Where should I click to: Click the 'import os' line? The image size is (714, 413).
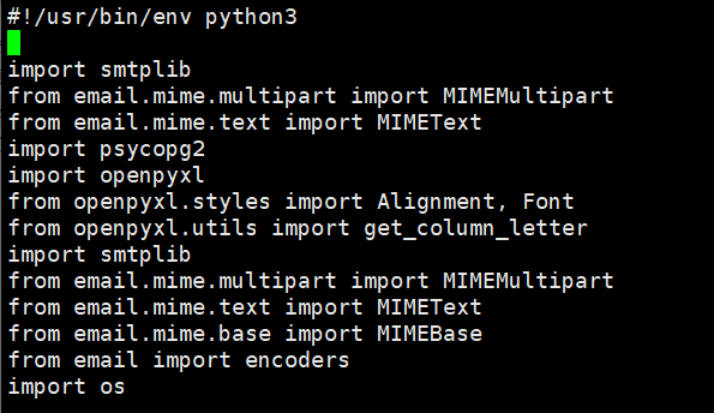coord(66,387)
